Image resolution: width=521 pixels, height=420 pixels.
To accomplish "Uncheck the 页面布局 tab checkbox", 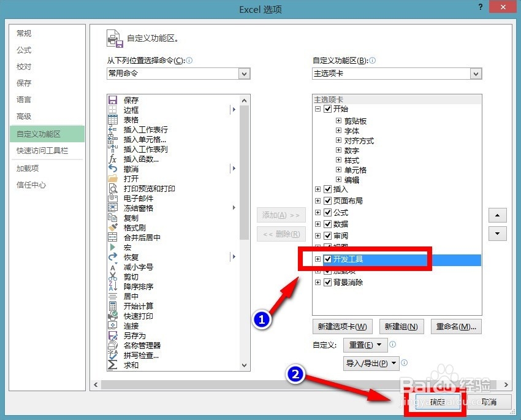I will coord(328,200).
